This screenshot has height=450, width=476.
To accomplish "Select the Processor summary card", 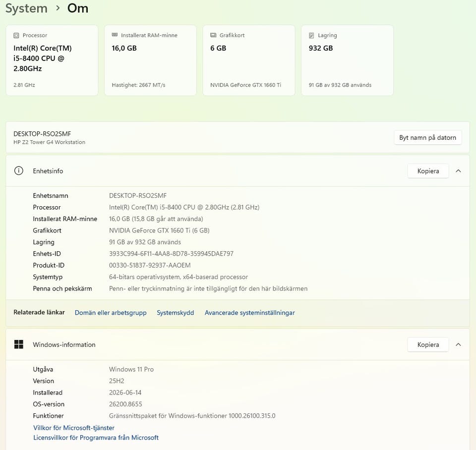I will click(x=52, y=60).
